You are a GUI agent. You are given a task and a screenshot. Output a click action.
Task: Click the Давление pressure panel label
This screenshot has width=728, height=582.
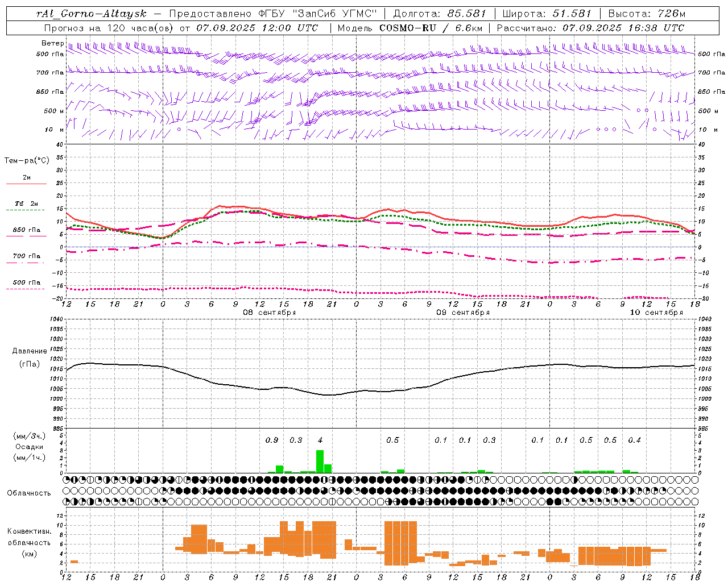tap(30, 351)
